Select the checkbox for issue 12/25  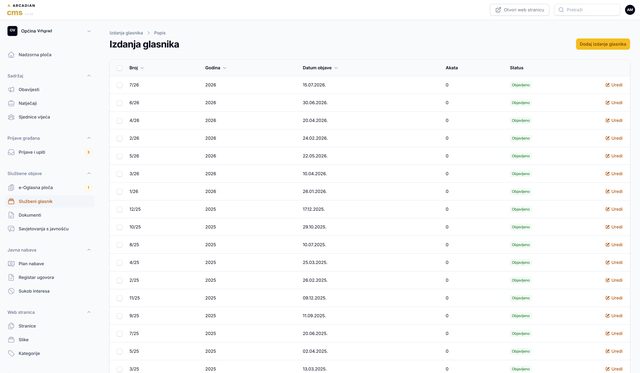119,209
